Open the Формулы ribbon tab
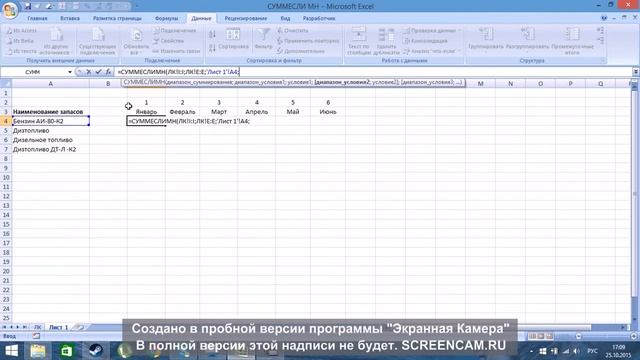Viewport: 640px width, 360px height. [167, 18]
